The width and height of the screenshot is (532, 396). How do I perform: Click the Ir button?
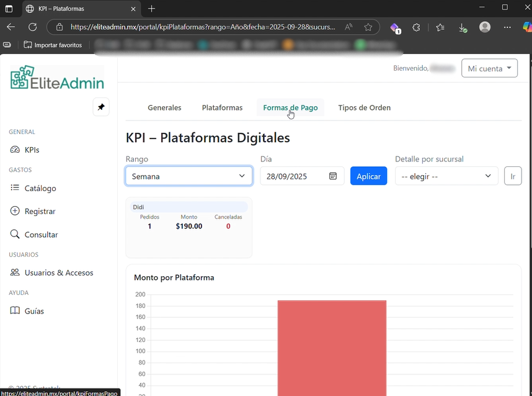512,176
